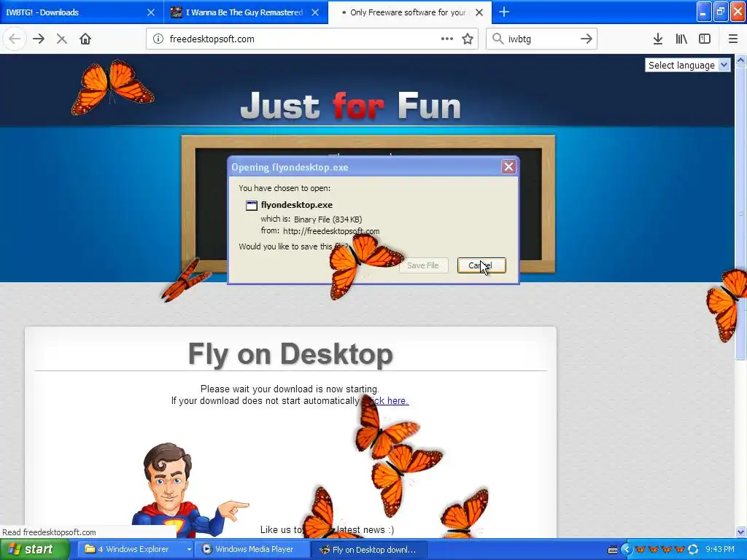Viewport: 747px width, 560px height.
Task: Click the Just for Fun banner title
Action: 351,106
